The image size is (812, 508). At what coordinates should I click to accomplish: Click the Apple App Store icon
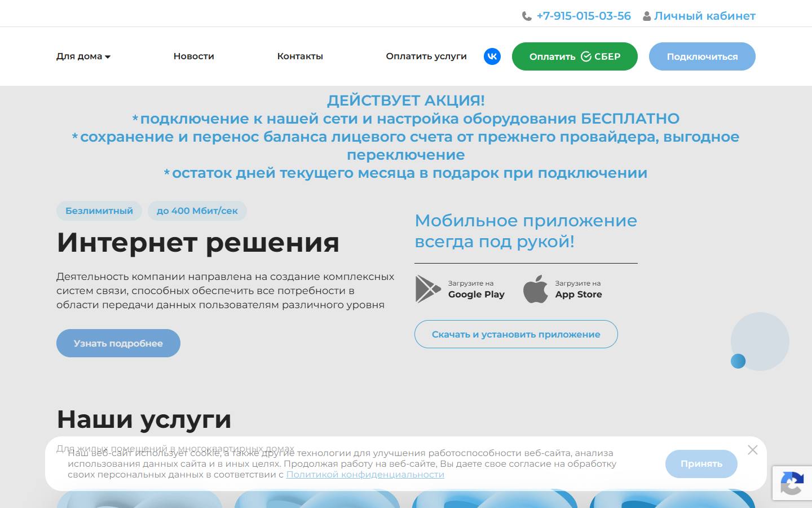536,289
